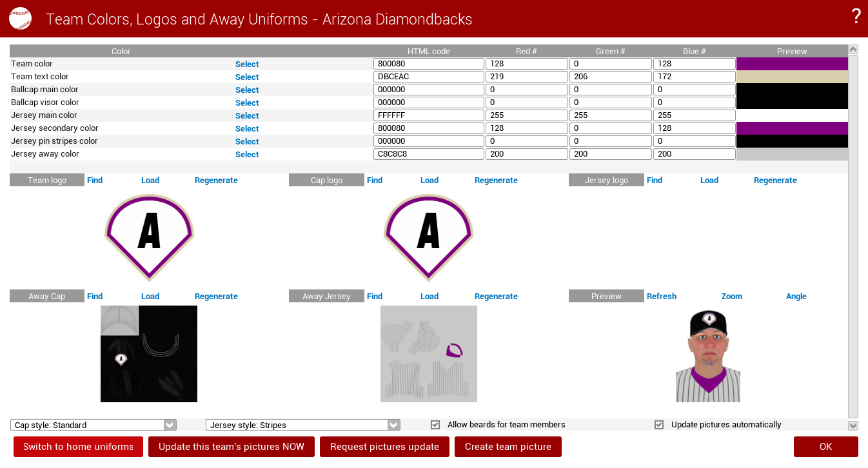Viewport: 868px width, 468px height.
Task: Click Team text color Red # field
Action: point(527,77)
